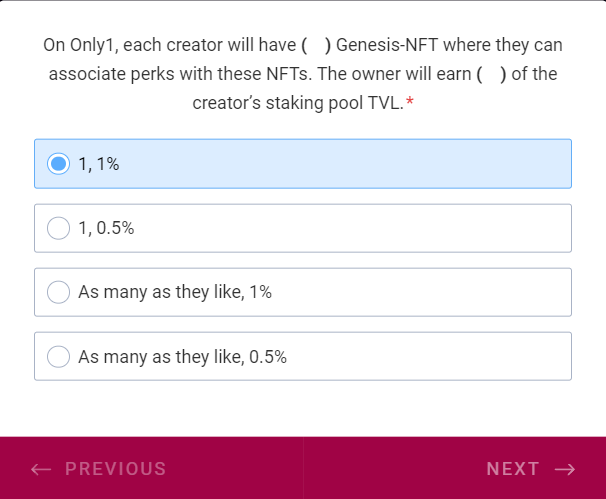
Task: Select the "1, 1%" radio button
Action: 59,164
